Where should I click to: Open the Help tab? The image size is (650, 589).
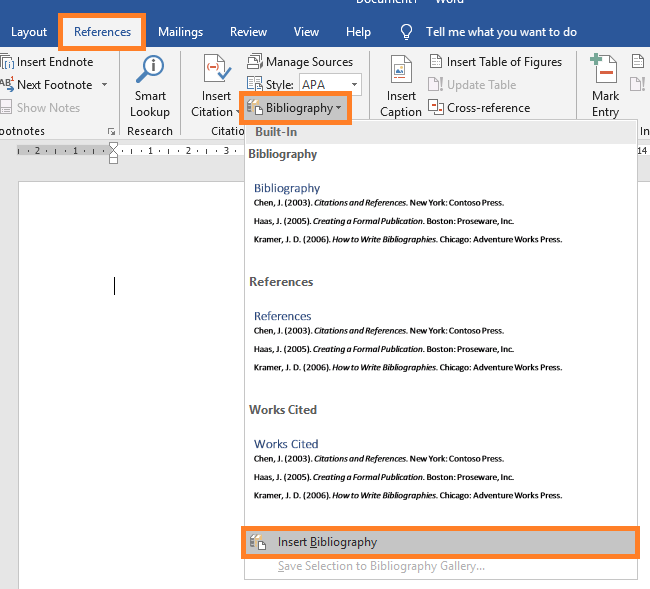[x=358, y=32]
